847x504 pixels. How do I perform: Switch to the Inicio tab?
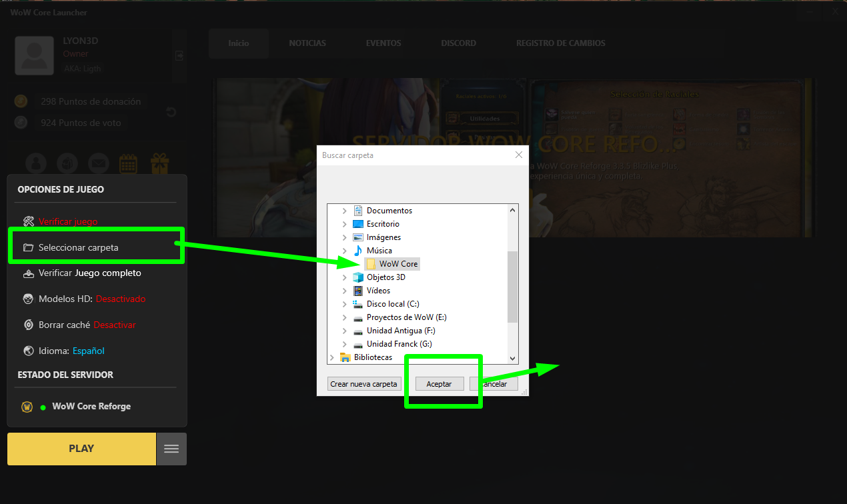pyautogui.click(x=239, y=43)
